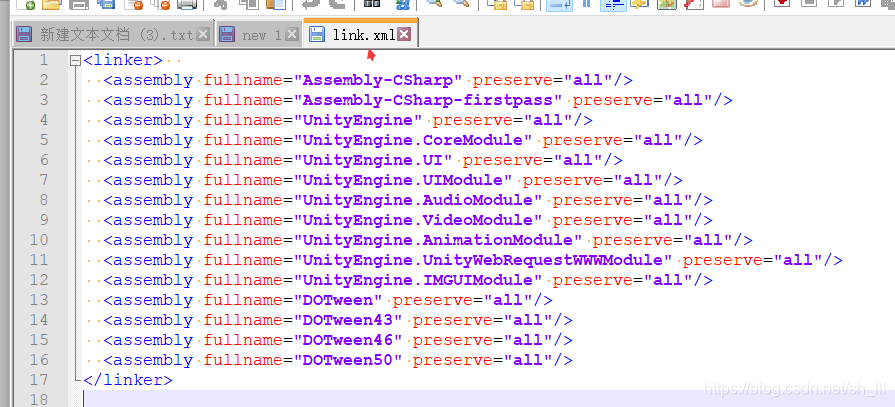Viewport: 895px width, 407px height.
Task: Click "UnityEngine.UI" on line 6
Action: [x=373, y=160]
